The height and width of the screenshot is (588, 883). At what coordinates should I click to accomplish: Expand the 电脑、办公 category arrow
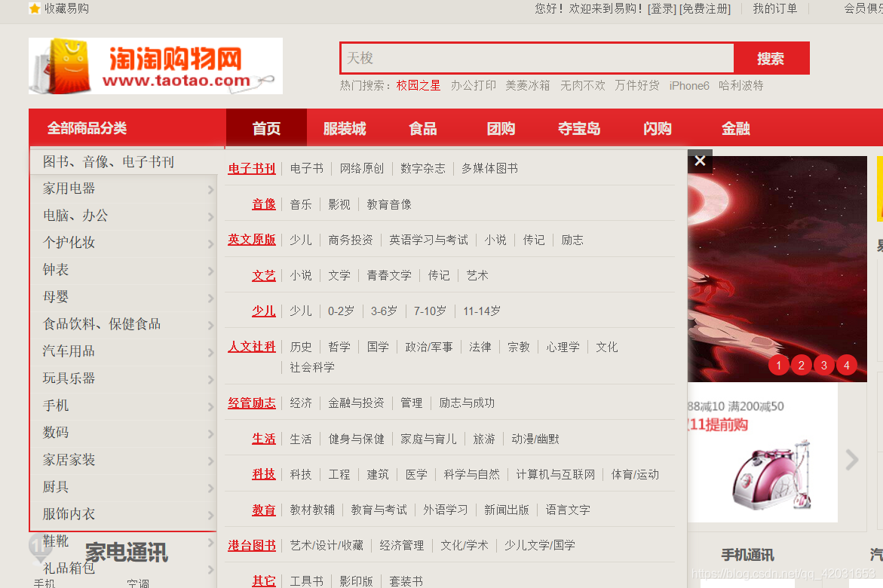pos(210,217)
